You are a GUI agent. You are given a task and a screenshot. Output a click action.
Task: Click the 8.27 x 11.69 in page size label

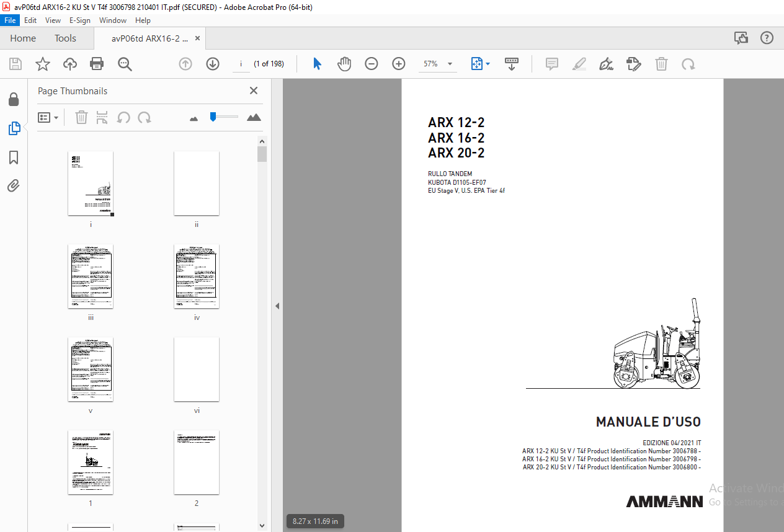316,521
